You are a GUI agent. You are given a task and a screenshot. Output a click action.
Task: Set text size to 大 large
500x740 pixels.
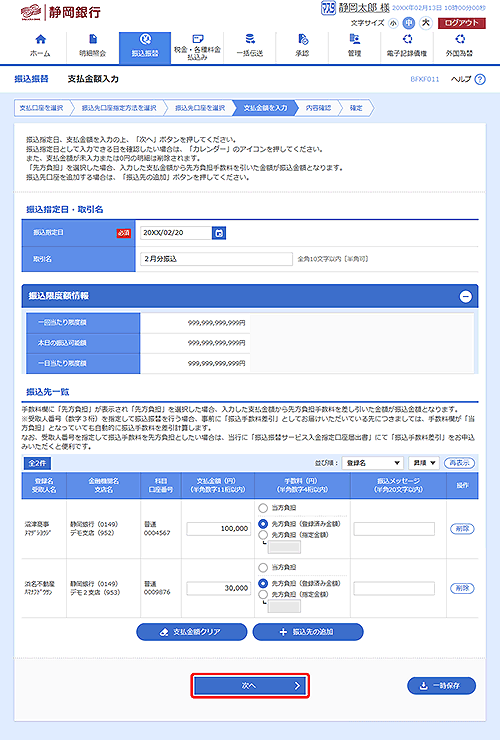(426, 23)
